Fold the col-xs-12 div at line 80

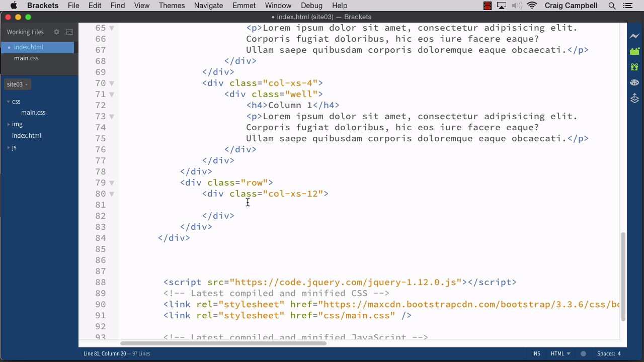point(112,194)
